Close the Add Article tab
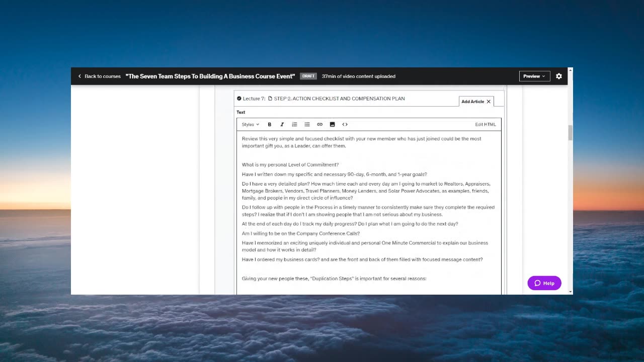The image size is (644, 362). coord(489,102)
